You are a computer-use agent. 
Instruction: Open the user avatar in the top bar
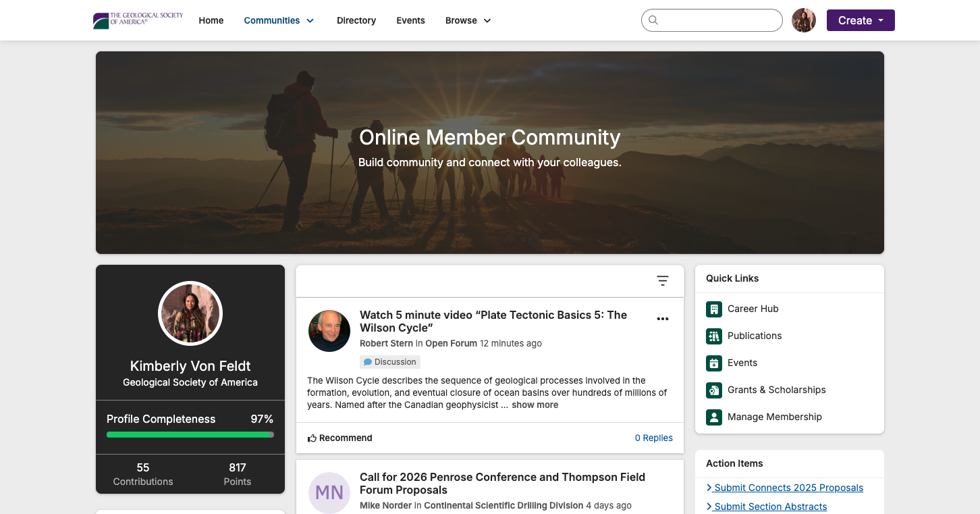click(804, 20)
